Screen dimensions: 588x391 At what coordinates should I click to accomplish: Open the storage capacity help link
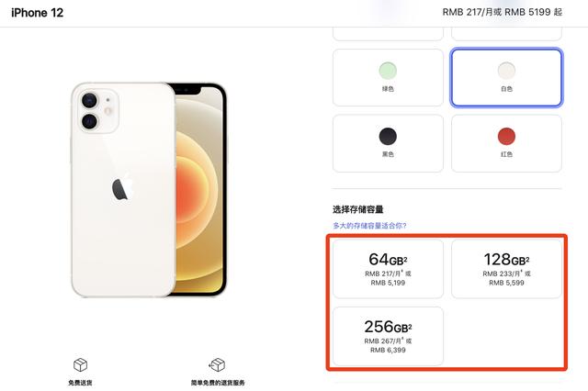click(x=369, y=226)
